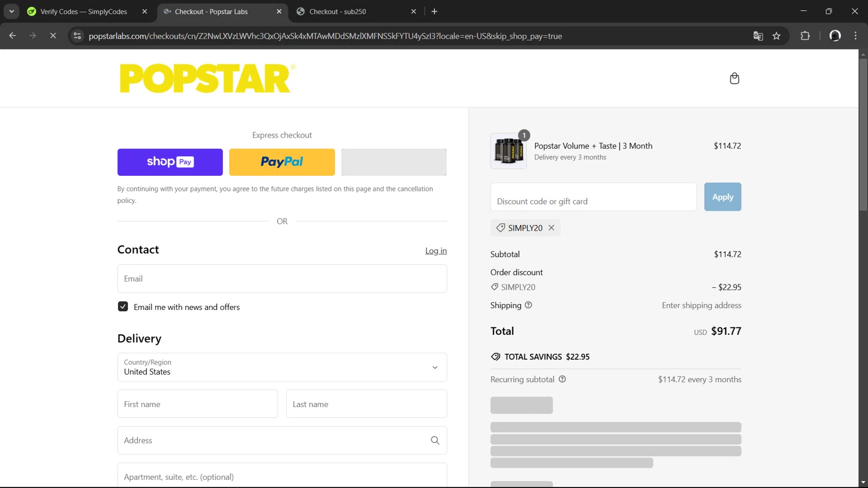The height and width of the screenshot is (488, 868).
Task: Bookmark this page with the star icon
Action: (777, 36)
